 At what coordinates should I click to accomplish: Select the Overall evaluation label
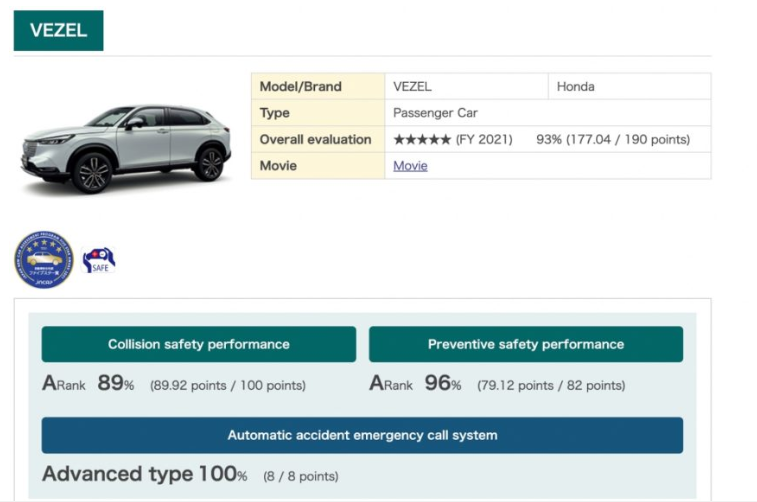(315, 139)
